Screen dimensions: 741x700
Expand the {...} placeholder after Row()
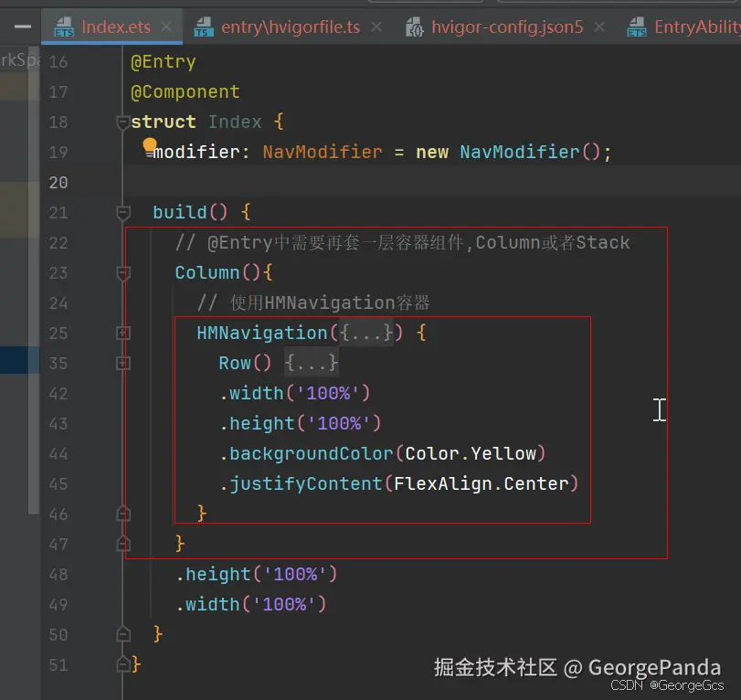pyautogui.click(x=312, y=364)
